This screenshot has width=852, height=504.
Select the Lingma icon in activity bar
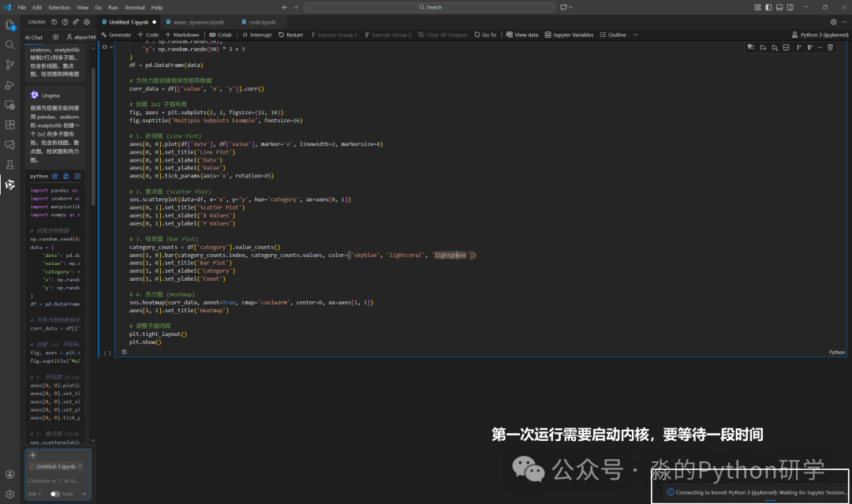[9, 185]
